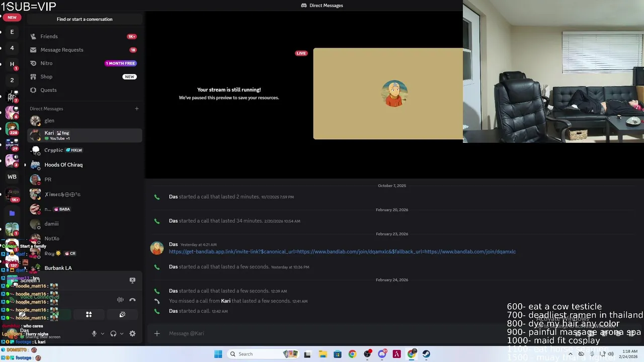Viewport: 644px width, 362px height.
Task: Click 'Das started a call.' 12:42 AM entry
Action: [x=198, y=311]
